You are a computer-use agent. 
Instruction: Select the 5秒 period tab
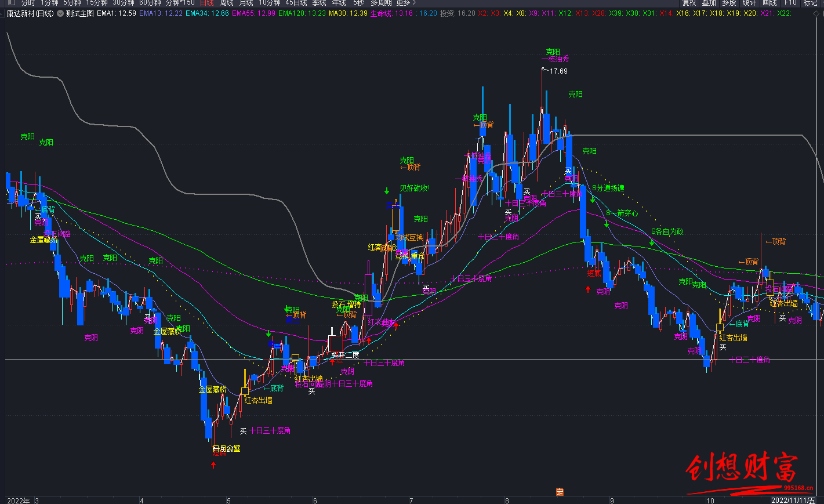point(358,3)
